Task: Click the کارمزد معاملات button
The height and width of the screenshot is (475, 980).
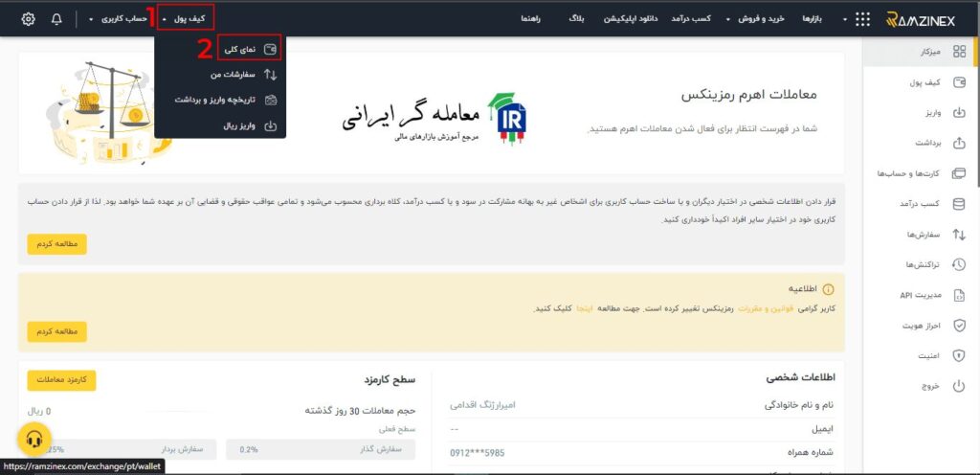Action: click(x=61, y=380)
